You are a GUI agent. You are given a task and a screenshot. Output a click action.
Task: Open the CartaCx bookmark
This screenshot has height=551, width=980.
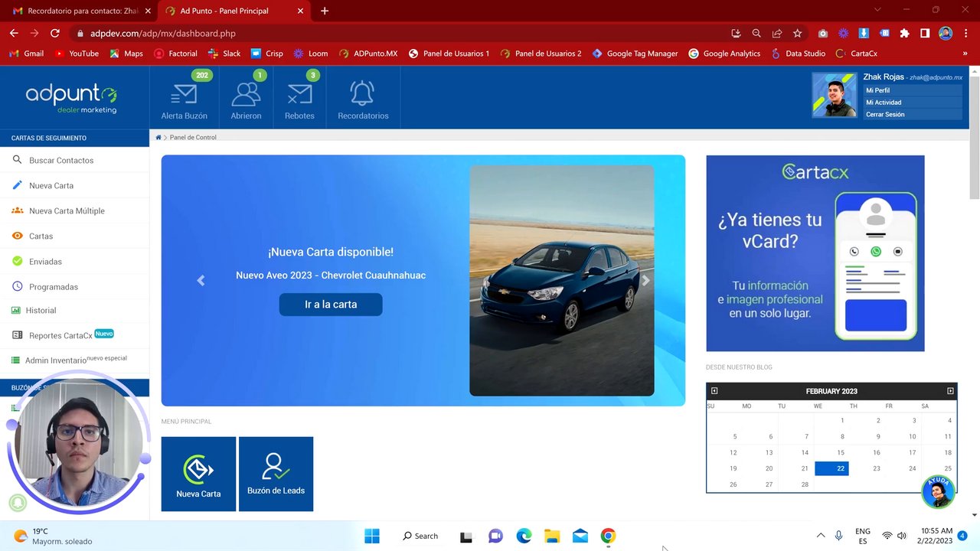tap(856, 54)
